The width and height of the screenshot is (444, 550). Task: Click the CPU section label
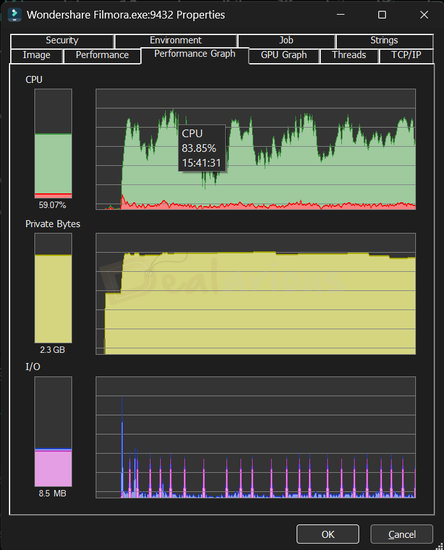point(34,80)
